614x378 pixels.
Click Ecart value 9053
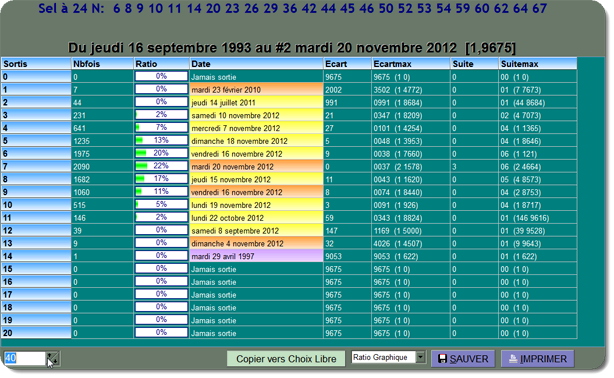click(333, 257)
